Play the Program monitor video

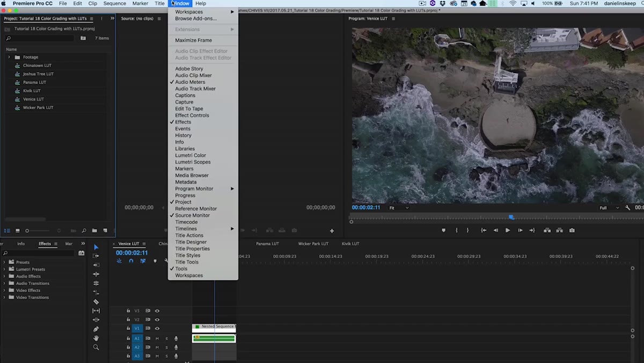click(508, 230)
